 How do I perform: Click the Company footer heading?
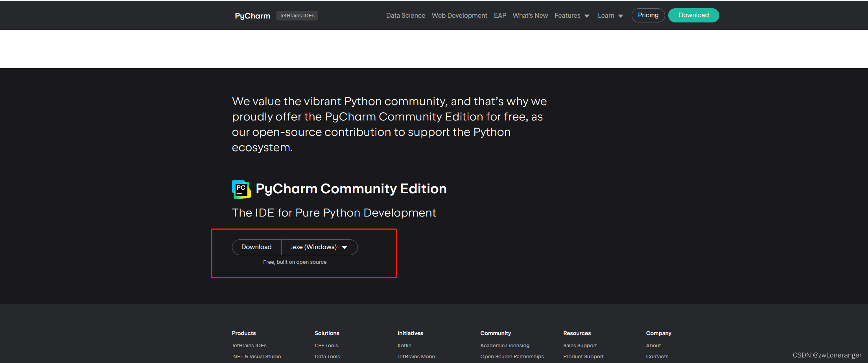point(658,333)
